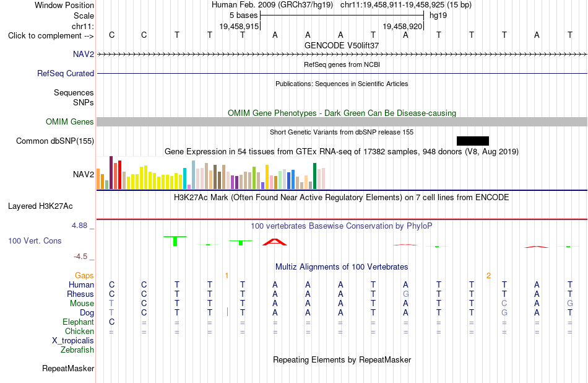Click the Elephant species label
Viewport: 588px width, 383px height.
pos(78,322)
